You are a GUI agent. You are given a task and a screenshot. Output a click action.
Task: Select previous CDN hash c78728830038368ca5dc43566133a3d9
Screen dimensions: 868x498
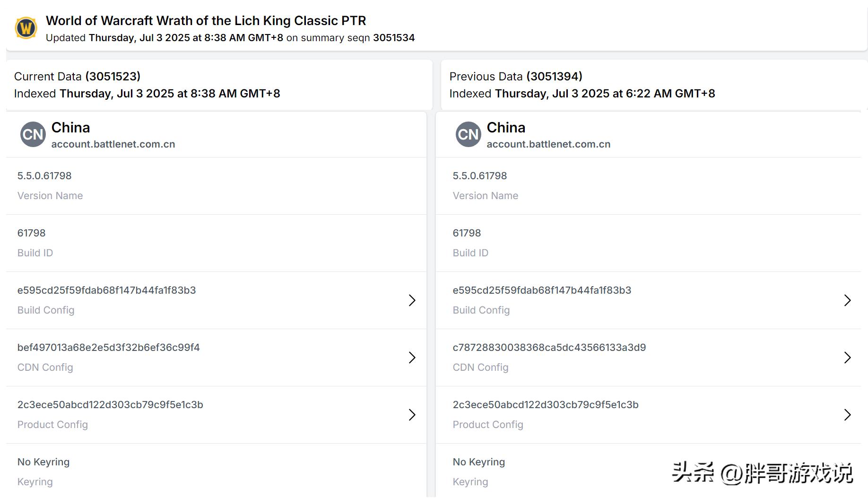click(549, 348)
